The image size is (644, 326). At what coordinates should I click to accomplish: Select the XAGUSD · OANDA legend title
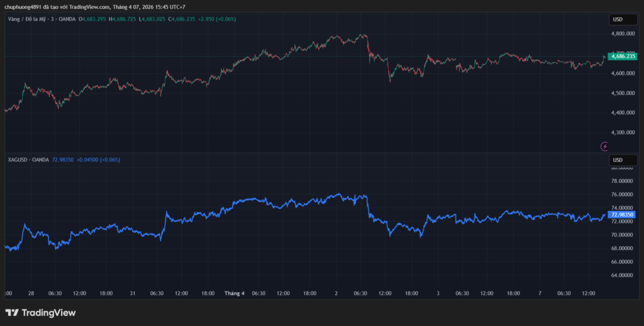[28, 160]
